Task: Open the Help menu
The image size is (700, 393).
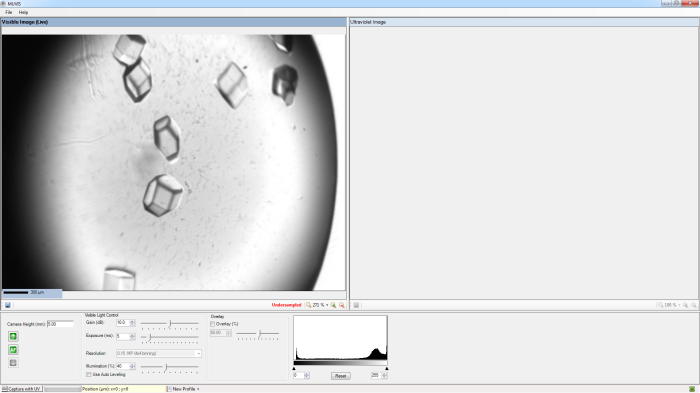Action: click(x=23, y=13)
